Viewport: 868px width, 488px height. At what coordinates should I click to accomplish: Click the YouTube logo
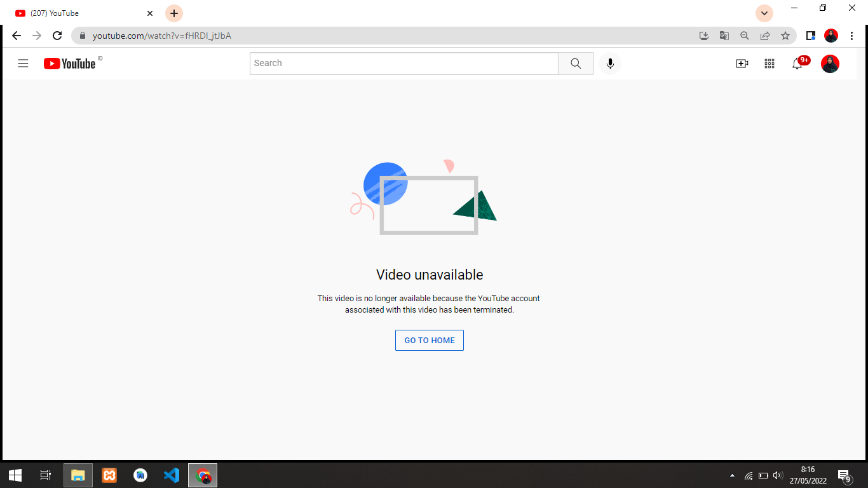pyautogui.click(x=70, y=64)
